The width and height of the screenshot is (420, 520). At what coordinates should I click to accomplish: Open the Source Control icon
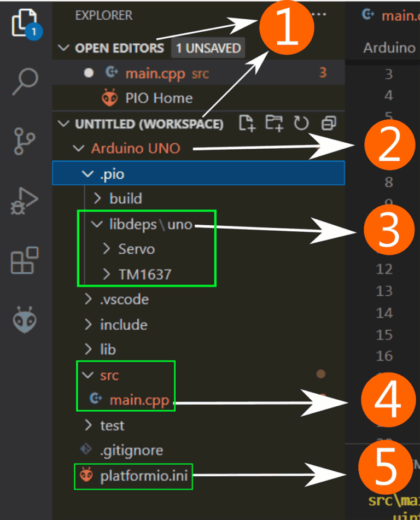(x=24, y=141)
